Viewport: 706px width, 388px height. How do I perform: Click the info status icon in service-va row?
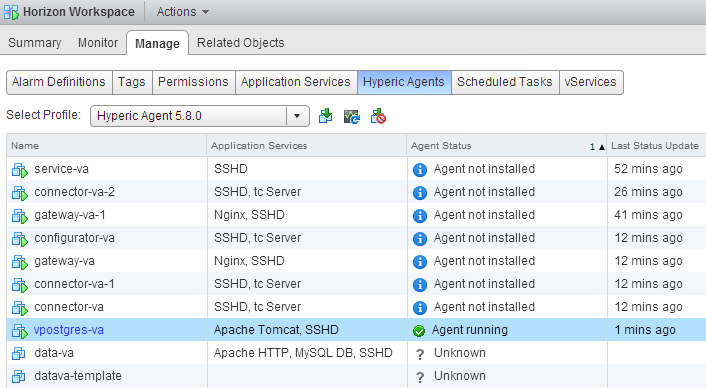(420, 170)
